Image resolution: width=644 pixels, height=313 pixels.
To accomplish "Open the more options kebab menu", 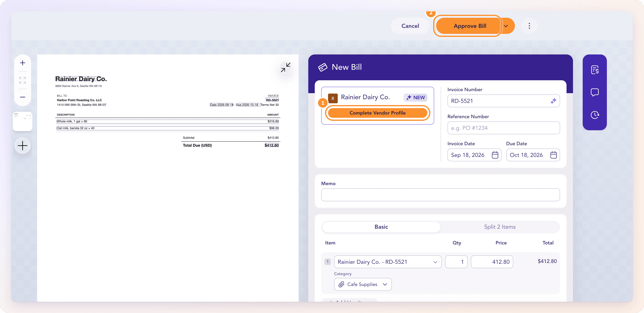I will point(529,26).
